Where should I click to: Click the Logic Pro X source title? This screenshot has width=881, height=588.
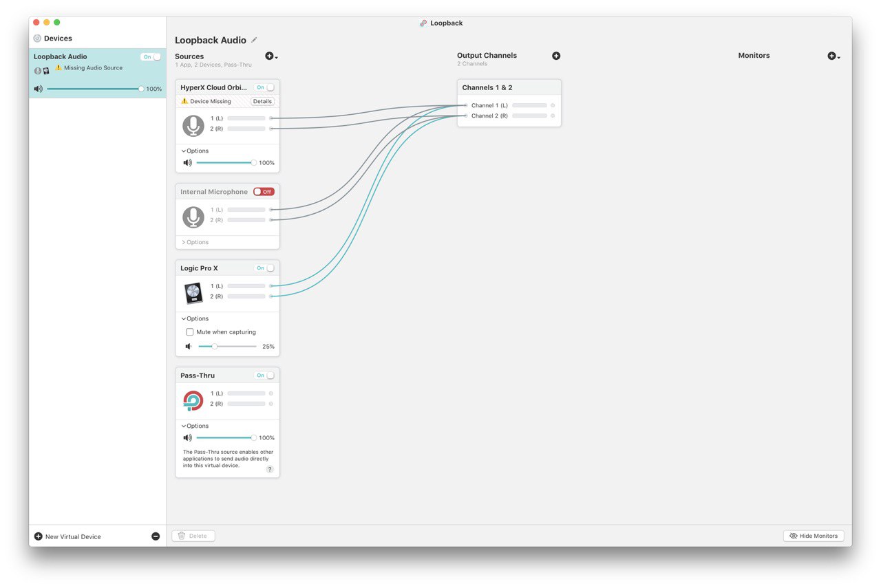[x=199, y=268]
